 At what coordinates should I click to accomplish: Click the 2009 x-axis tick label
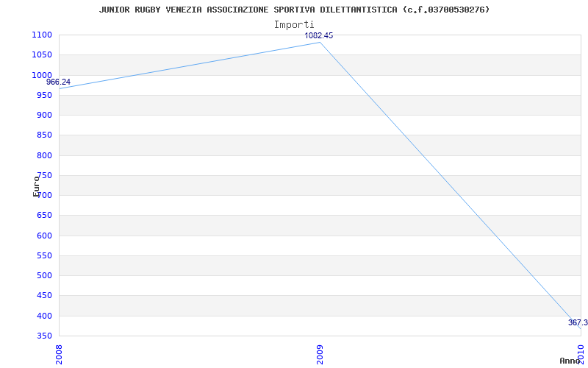pyautogui.click(x=320, y=354)
